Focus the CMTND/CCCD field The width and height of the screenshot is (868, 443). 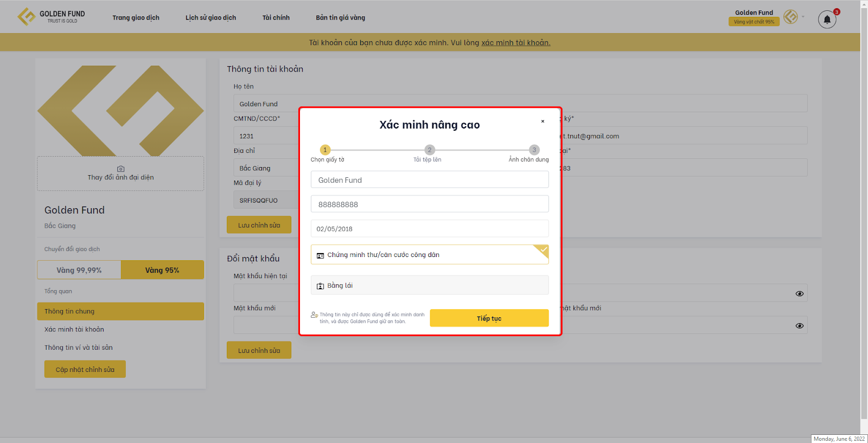[x=266, y=136]
